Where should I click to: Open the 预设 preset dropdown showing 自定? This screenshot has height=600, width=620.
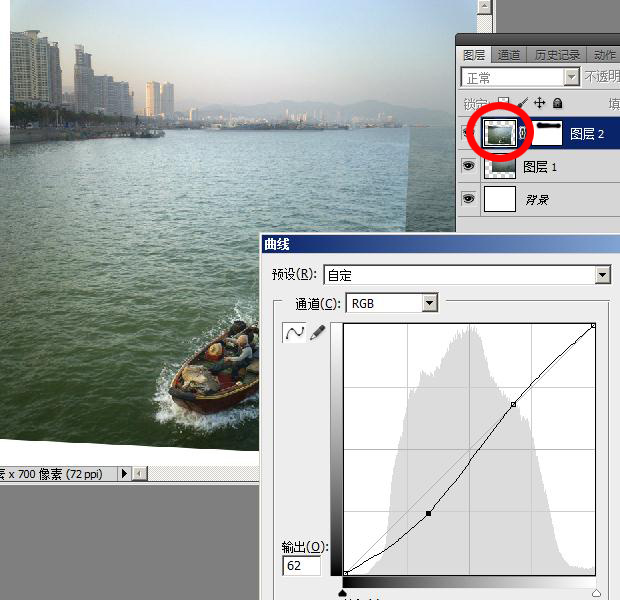[x=467, y=275]
